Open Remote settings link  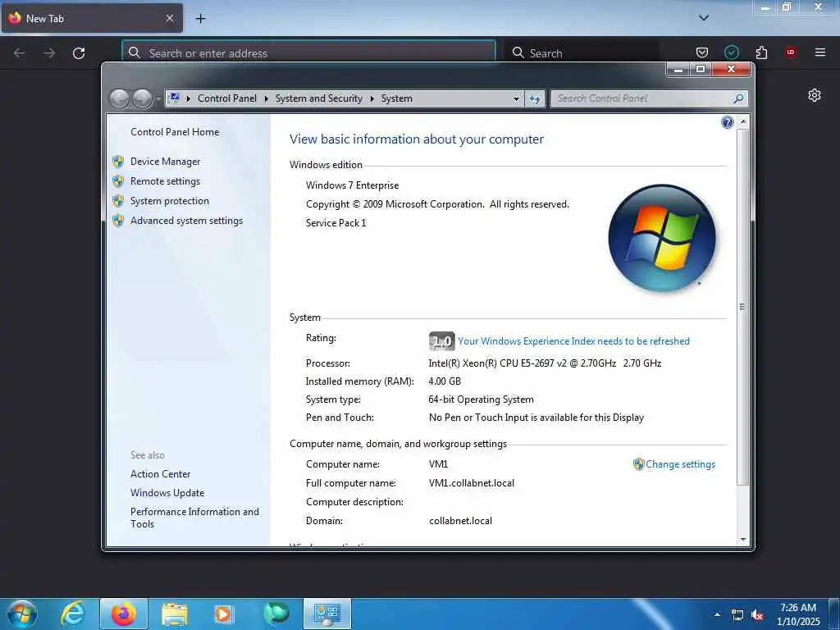coord(165,181)
